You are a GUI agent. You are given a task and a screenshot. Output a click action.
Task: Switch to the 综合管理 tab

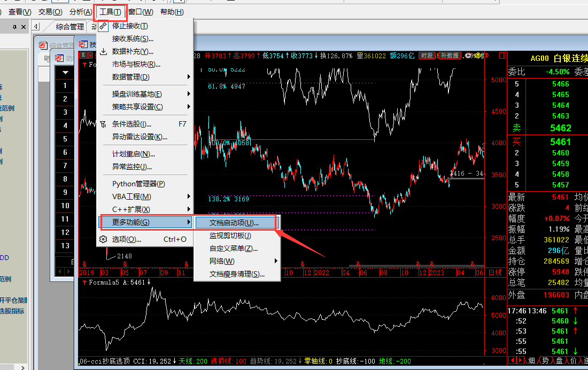[x=69, y=27]
